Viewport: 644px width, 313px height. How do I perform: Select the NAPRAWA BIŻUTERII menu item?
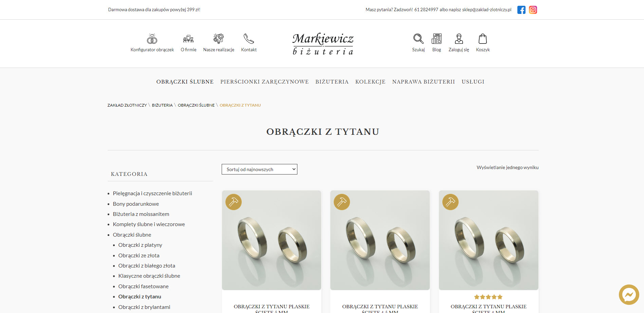tap(423, 82)
